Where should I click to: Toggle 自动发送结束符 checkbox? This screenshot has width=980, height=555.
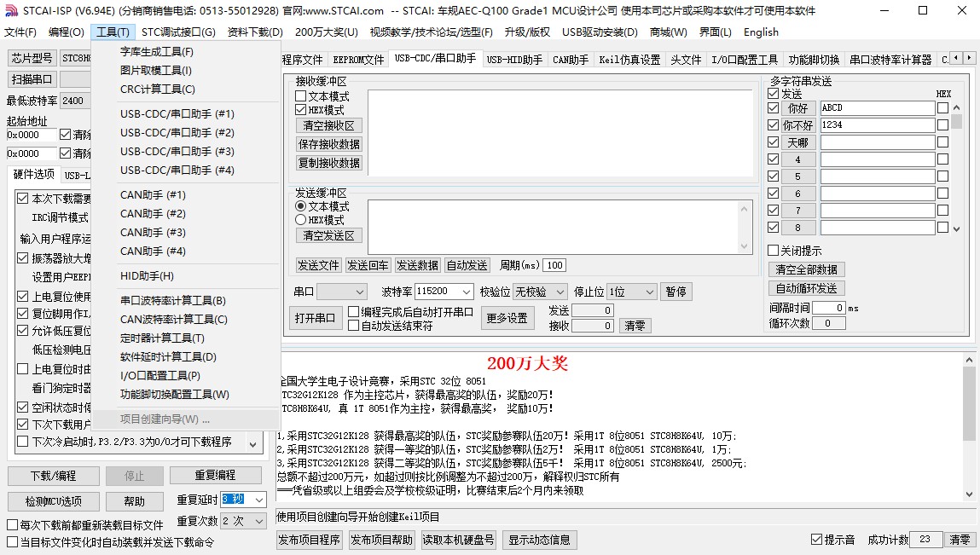pyautogui.click(x=354, y=325)
